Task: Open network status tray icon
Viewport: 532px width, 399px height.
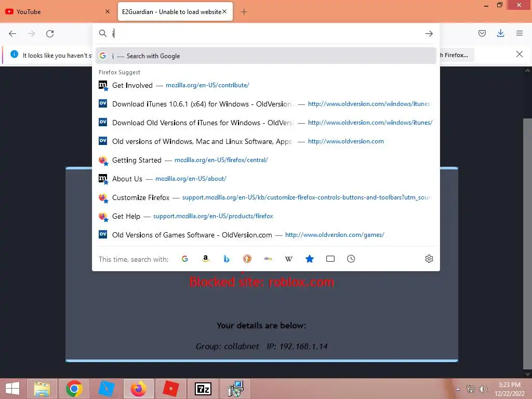Action: 471,389
